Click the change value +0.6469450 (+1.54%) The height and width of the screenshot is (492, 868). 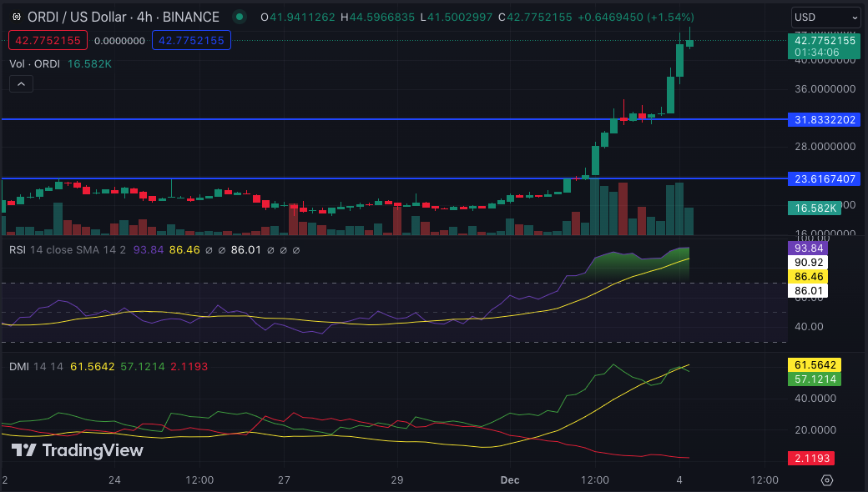tap(635, 18)
